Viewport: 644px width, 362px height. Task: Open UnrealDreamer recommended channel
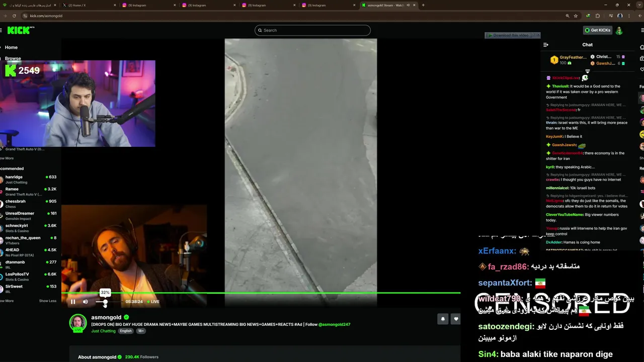tap(28, 216)
